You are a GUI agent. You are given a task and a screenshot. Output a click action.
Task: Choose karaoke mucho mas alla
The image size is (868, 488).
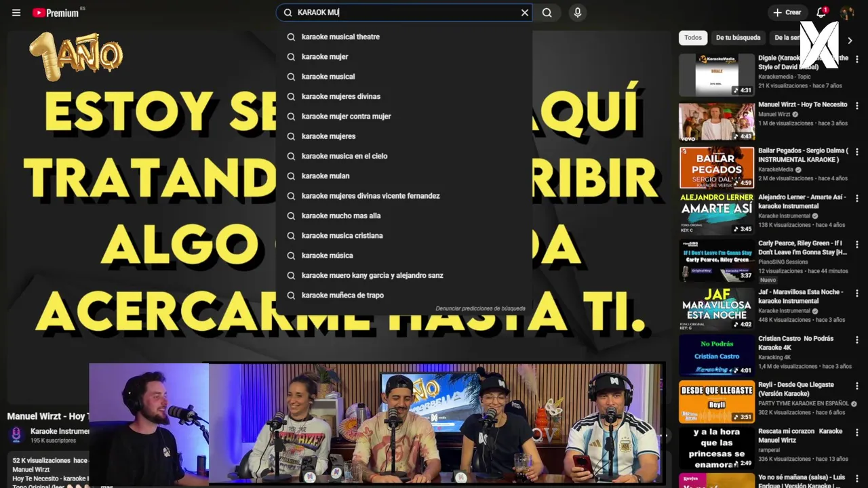404,216
